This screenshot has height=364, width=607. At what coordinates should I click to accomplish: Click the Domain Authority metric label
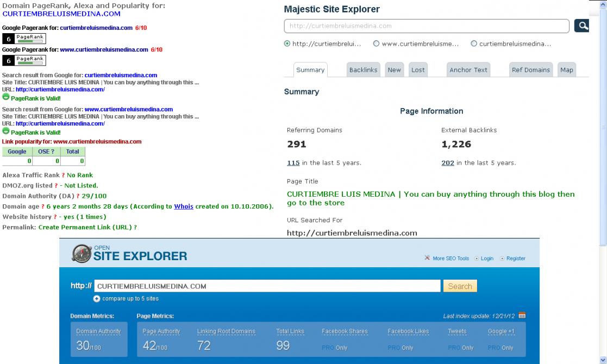click(98, 331)
